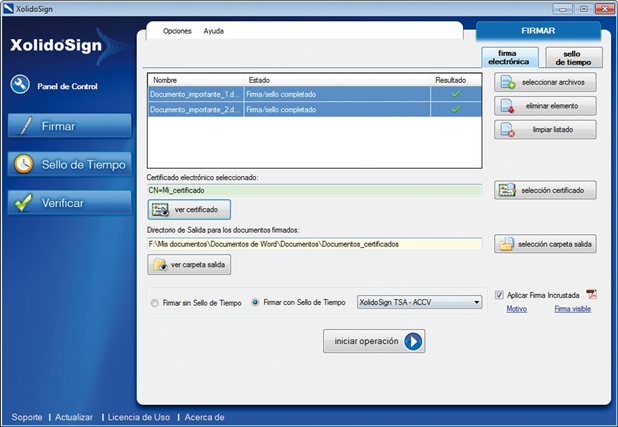The width and height of the screenshot is (618, 427).
Task: Click the add-file icon on seleccionar archivos
Action: point(508,82)
